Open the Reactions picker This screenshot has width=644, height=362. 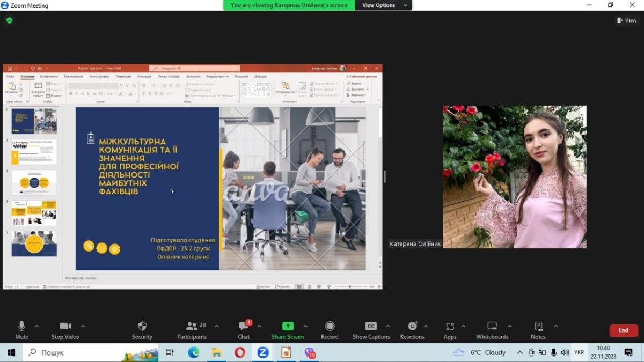[412, 330]
